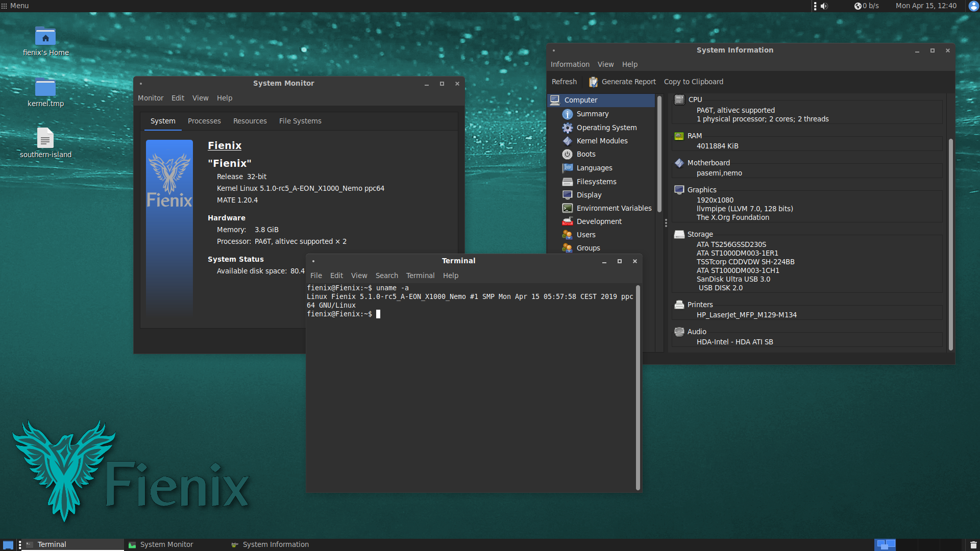980x551 pixels.
Task: Select the Users tree item
Action: (585, 235)
